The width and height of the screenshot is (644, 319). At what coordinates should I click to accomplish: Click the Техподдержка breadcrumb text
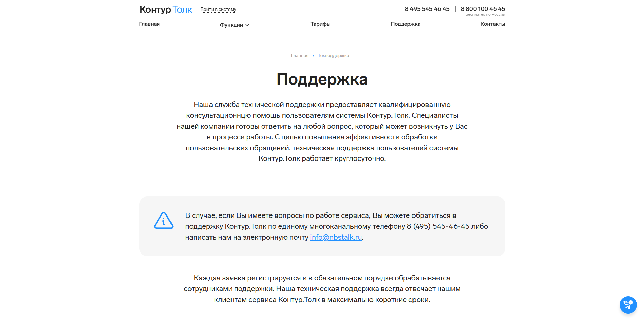(334, 56)
